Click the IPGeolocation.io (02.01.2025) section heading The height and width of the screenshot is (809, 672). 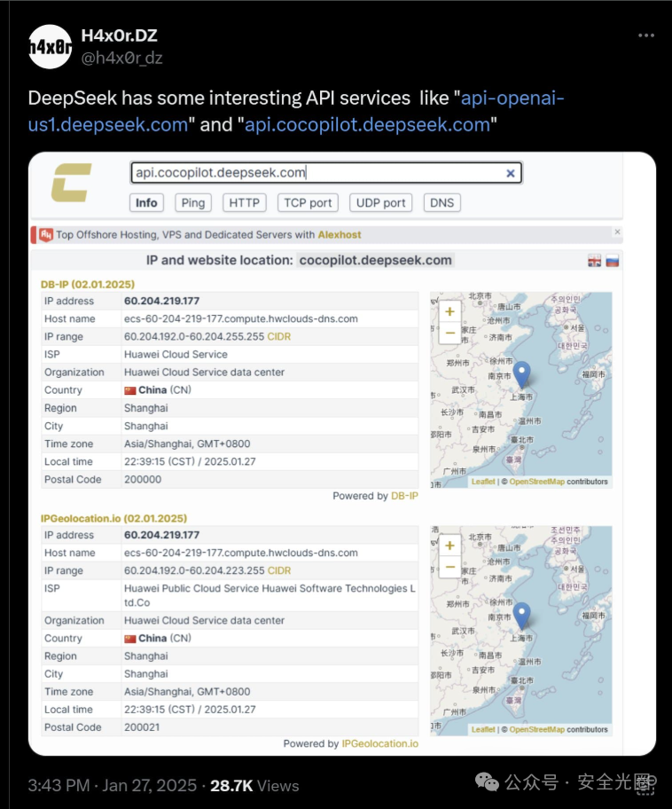coord(114,518)
